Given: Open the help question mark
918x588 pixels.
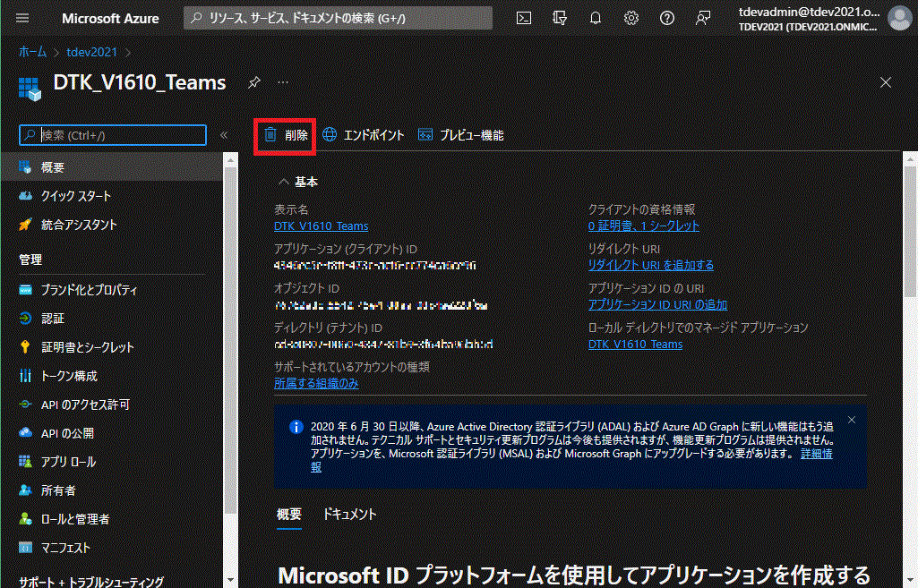Looking at the screenshot, I should point(667,18).
